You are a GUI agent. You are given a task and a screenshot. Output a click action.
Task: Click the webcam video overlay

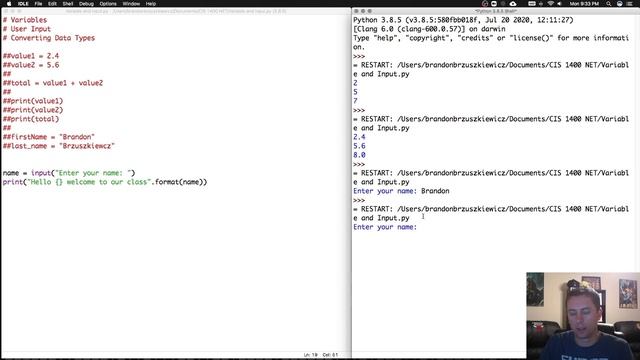tap(583, 316)
